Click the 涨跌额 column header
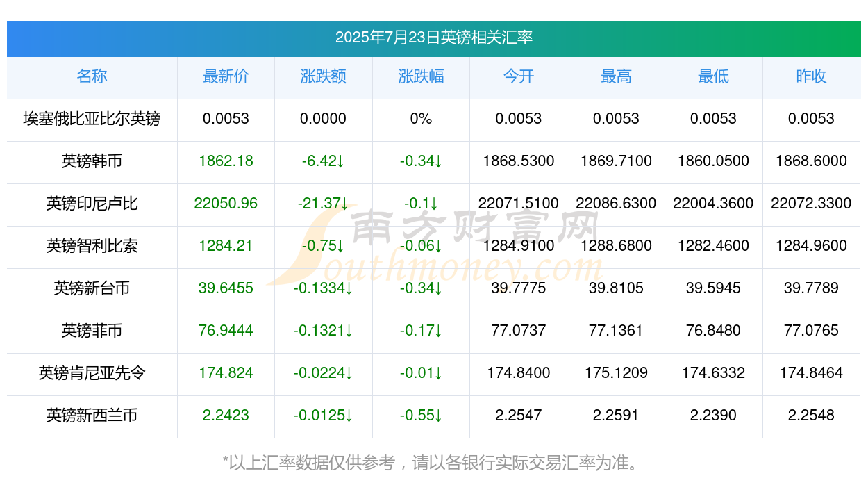868x485 pixels. point(323,76)
